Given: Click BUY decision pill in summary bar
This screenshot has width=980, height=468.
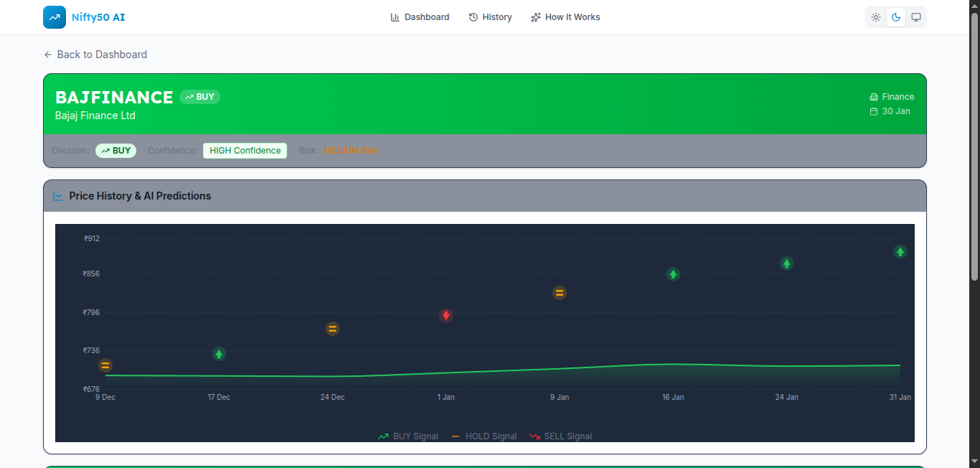Looking at the screenshot, I should click(116, 151).
